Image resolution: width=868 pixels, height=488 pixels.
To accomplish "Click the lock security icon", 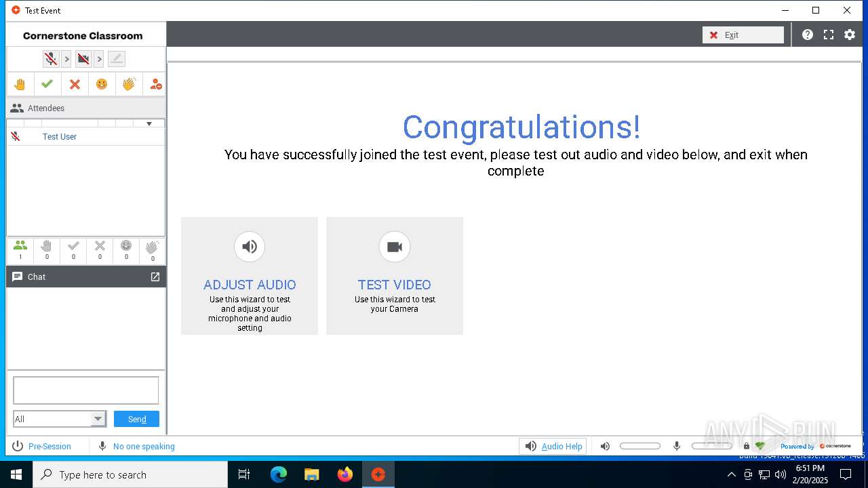I will [747, 446].
